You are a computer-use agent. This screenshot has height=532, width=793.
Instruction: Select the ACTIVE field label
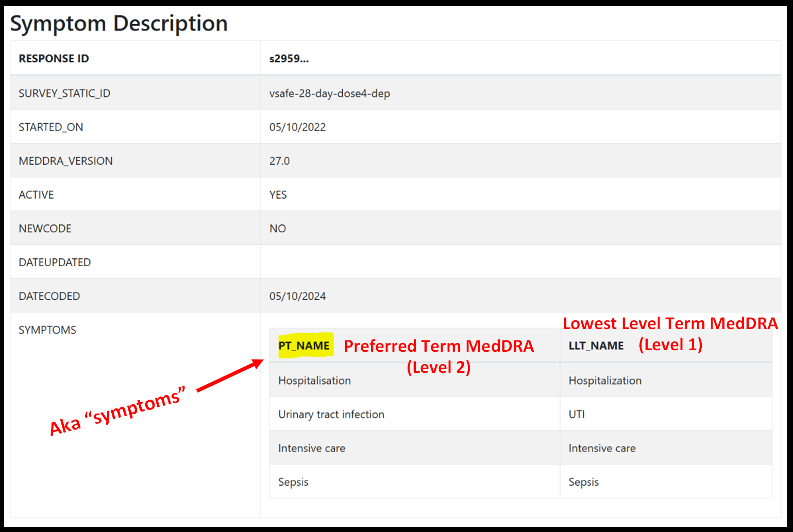pyautogui.click(x=36, y=195)
